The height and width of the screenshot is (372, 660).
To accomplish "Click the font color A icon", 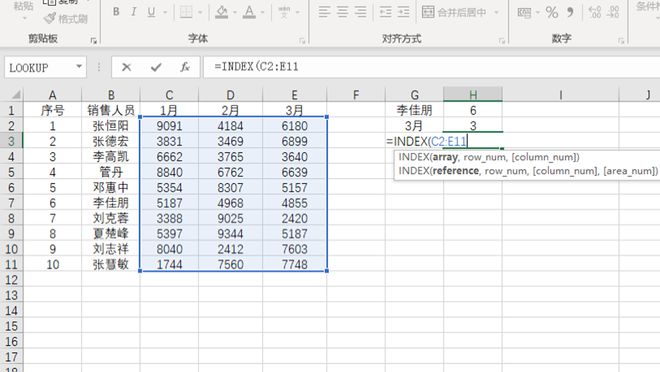I will [x=250, y=12].
